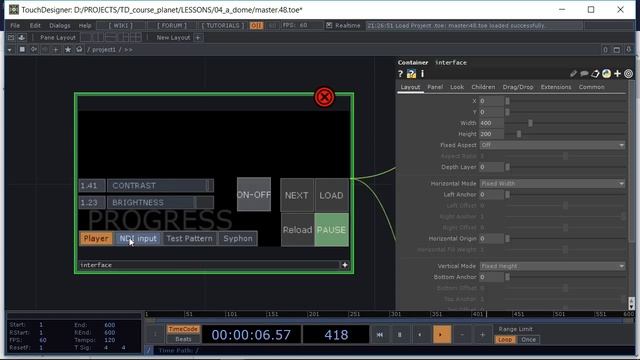Switch to the Look parameter tab
The width and height of the screenshot is (640, 360).
point(457,87)
